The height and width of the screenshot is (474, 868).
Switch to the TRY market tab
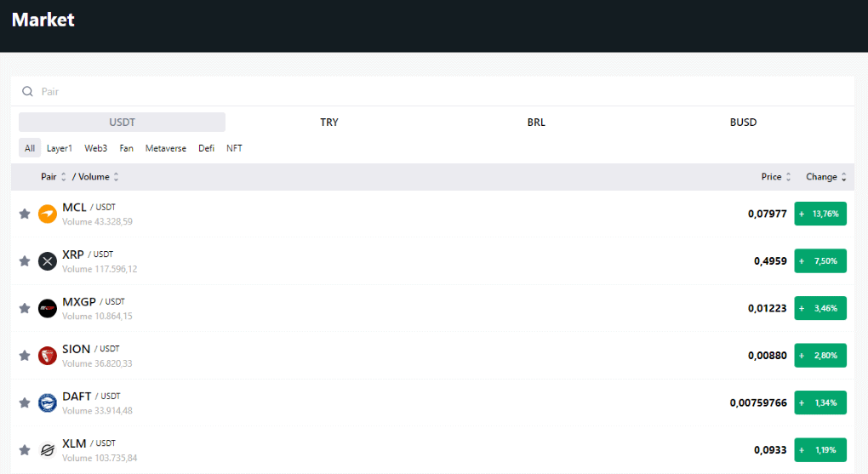(328, 123)
